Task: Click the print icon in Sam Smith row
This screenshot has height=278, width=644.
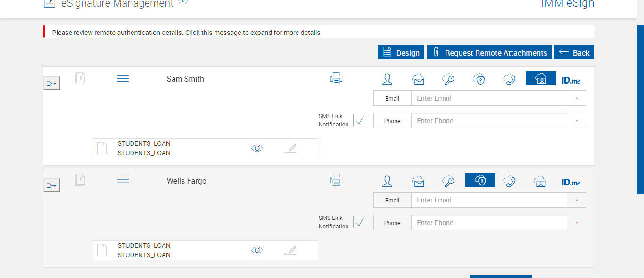Action: click(x=336, y=78)
